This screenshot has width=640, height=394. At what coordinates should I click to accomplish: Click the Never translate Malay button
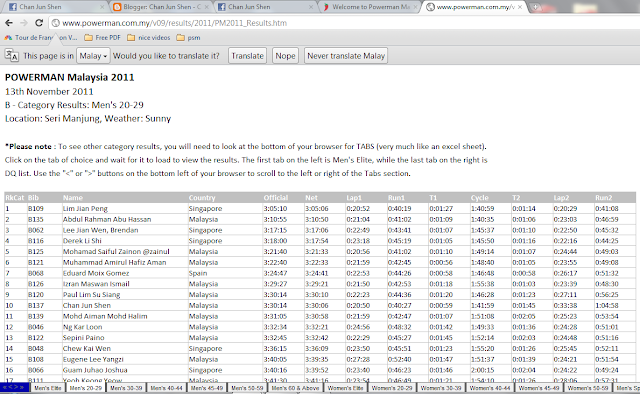[x=346, y=56]
